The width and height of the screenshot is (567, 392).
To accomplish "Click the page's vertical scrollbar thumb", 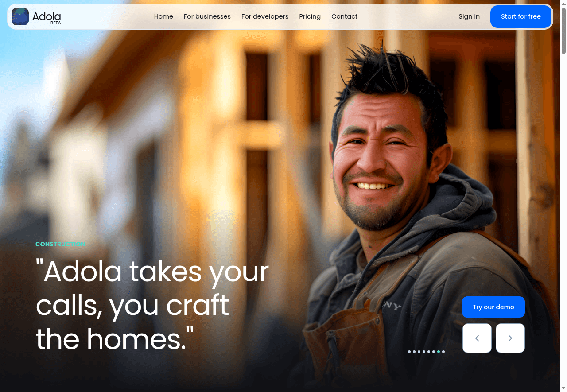I will 563,30.
